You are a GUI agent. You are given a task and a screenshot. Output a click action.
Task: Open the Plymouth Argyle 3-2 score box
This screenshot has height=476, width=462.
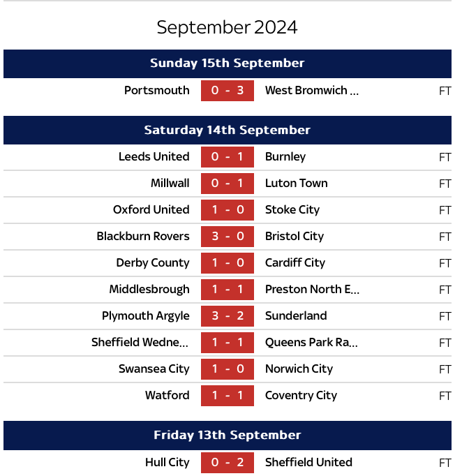point(228,316)
